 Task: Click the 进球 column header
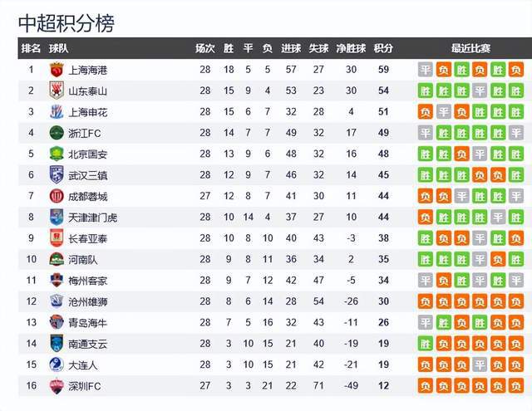pos(291,48)
